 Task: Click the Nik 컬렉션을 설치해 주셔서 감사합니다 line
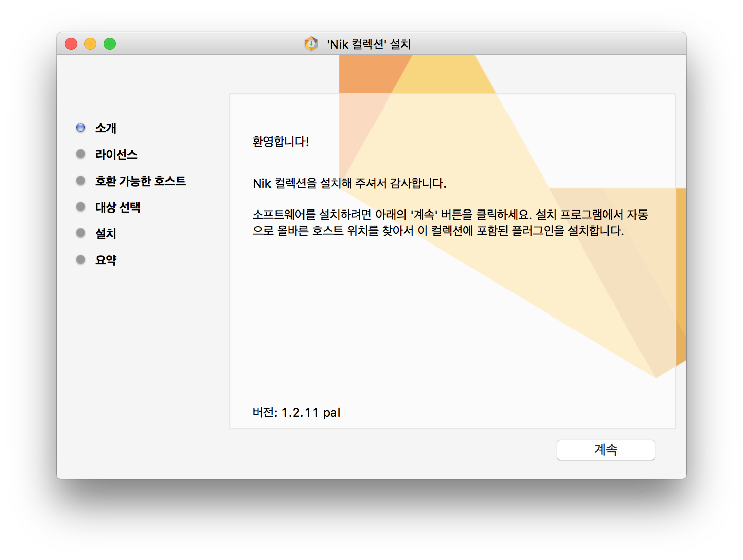click(350, 183)
